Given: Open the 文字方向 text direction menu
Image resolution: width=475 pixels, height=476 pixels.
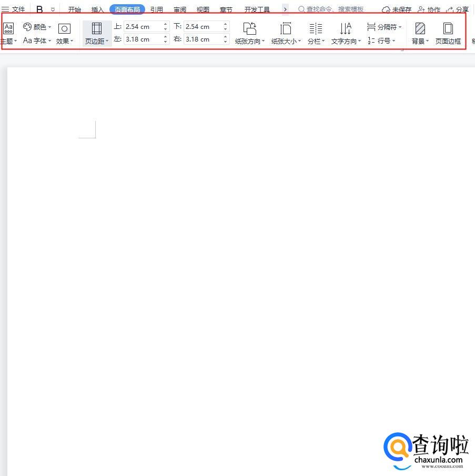Looking at the screenshot, I should (x=346, y=33).
